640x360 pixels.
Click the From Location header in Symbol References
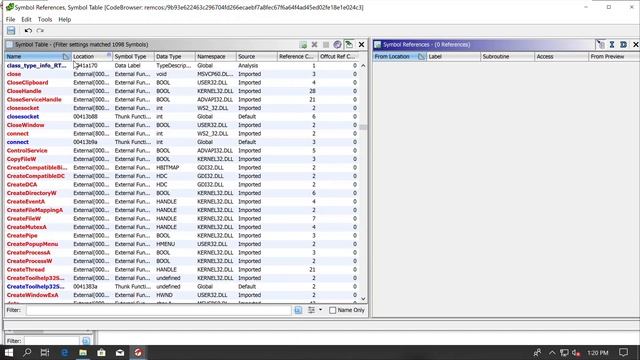click(400, 56)
